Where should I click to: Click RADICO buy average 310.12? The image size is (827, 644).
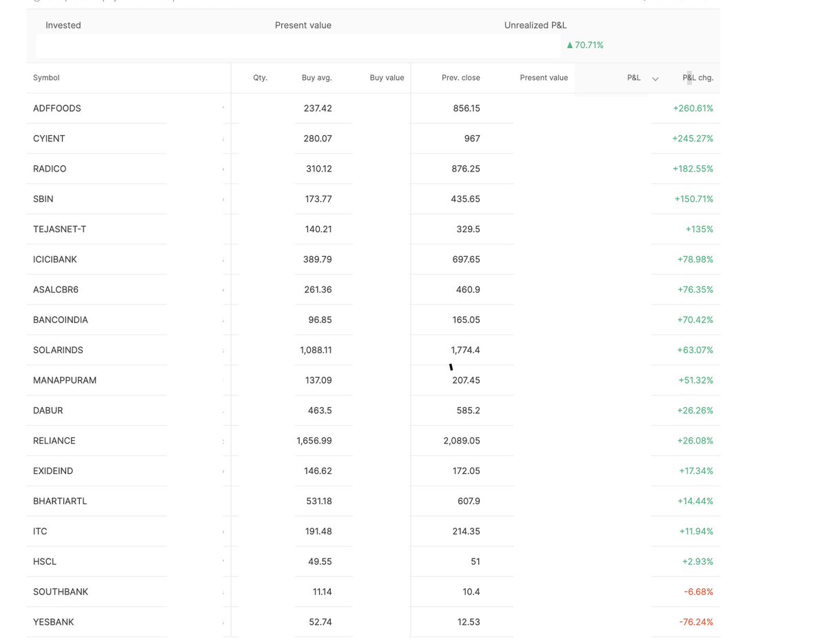click(x=319, y=169)
